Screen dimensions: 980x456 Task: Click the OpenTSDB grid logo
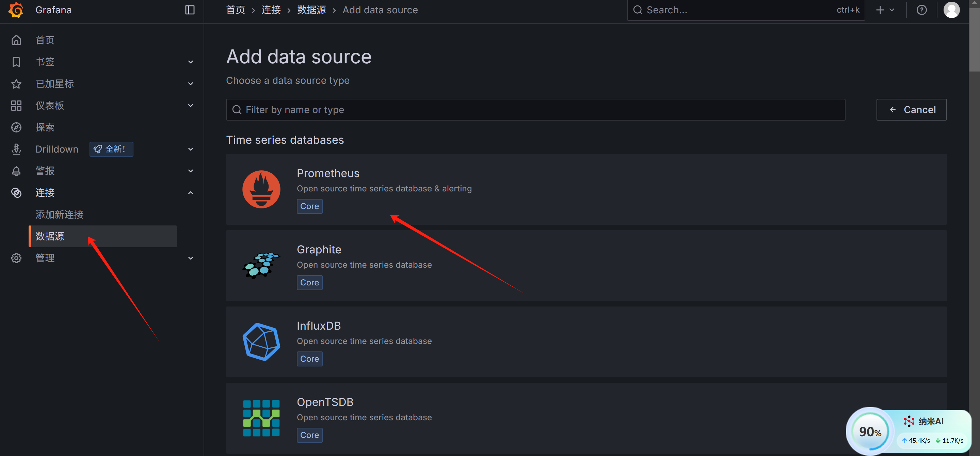tap(261, 418)
